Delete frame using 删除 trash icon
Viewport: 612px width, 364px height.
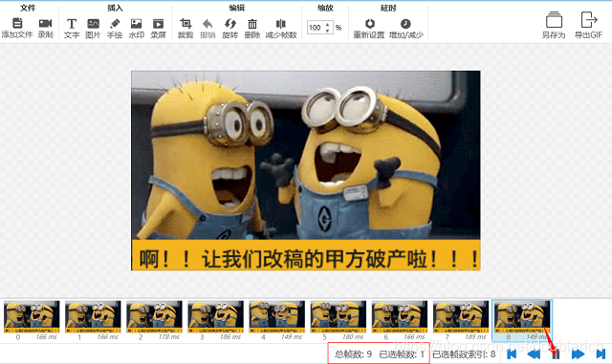pyautogui.click(x=252, y=24)
